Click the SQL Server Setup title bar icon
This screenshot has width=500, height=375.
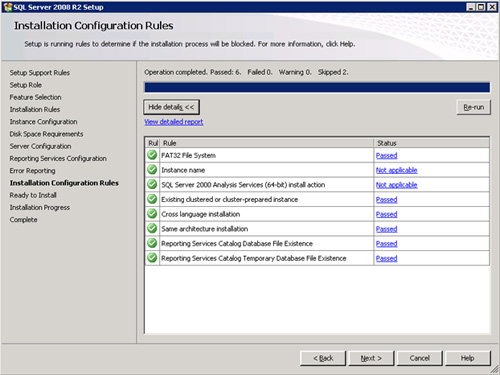[x=8, y=7]
